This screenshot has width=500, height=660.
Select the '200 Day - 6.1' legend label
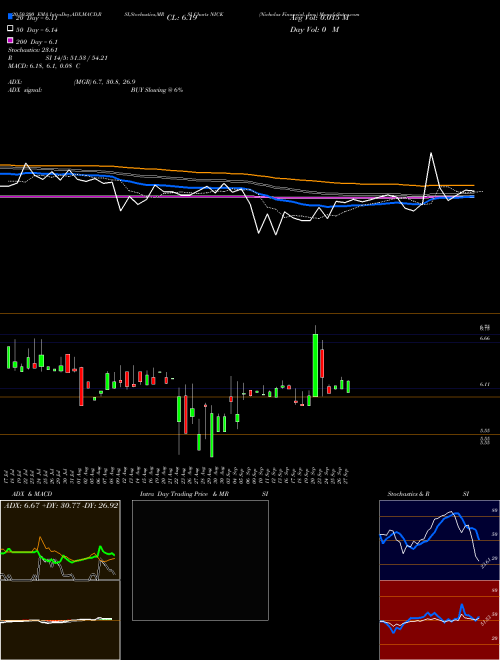tap(37, 42)
